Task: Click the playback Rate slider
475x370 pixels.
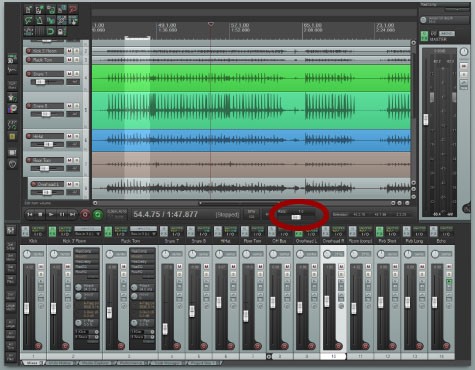Action: [296, 217]
